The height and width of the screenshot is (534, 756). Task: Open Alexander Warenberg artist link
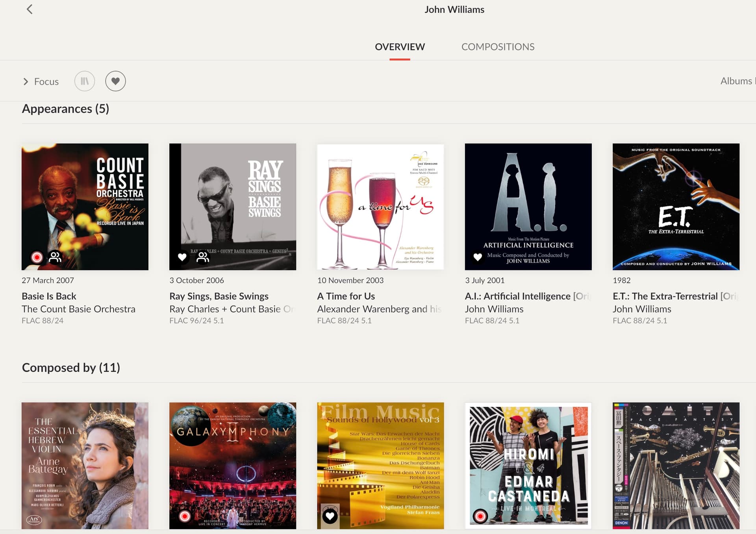point(380,309)
